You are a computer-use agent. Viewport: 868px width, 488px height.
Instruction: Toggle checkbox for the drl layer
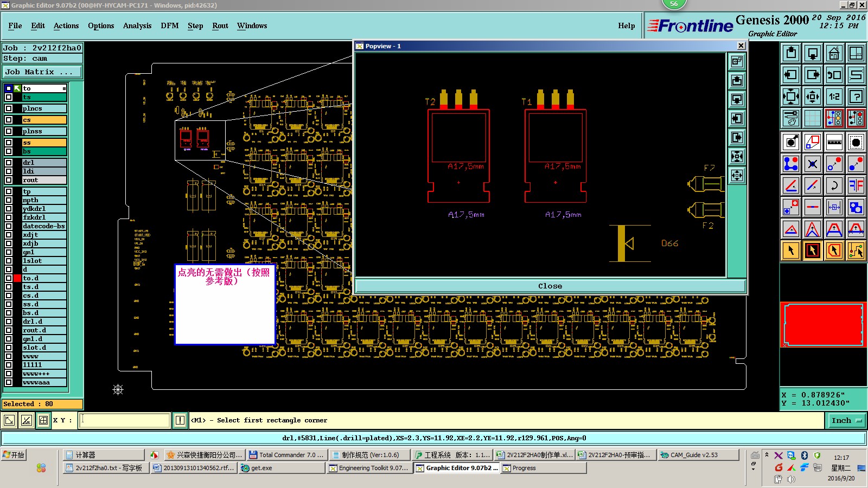pos(9,163)
